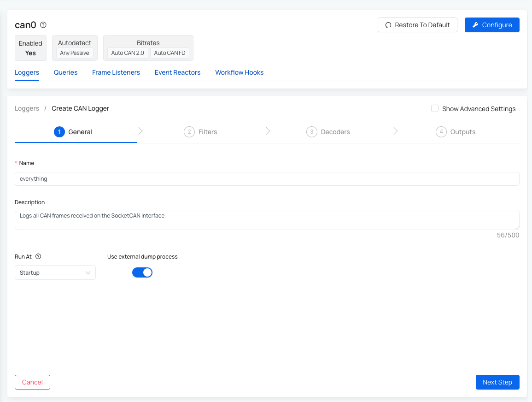Focus the Name input field

(x=267, y=179)
